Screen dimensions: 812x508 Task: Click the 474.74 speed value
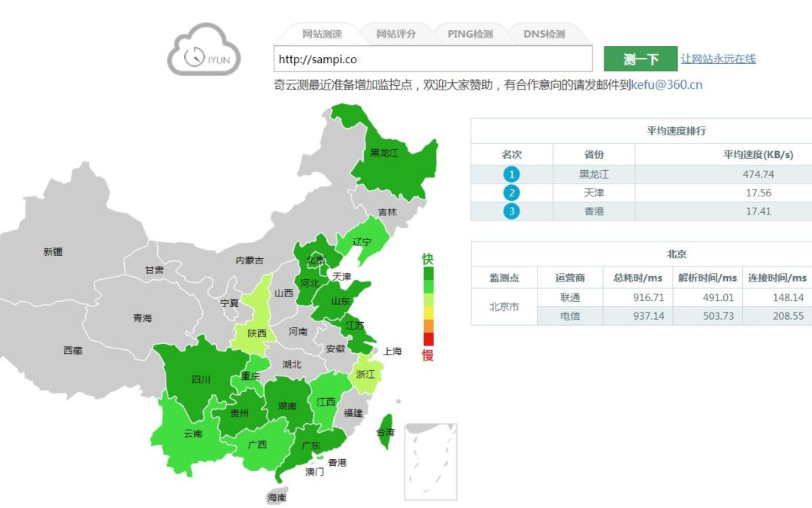tap(758, 174)
